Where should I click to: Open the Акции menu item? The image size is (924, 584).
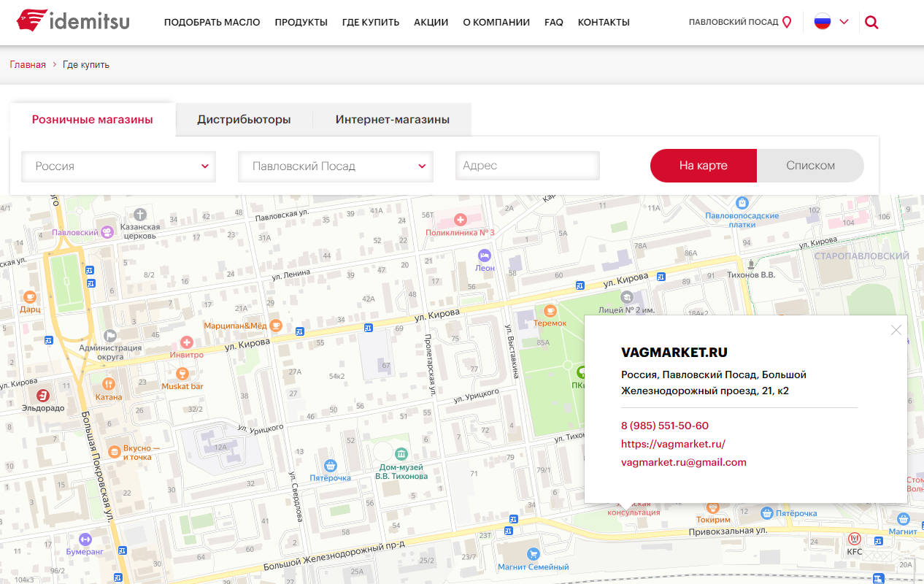(x=431, y=22)
